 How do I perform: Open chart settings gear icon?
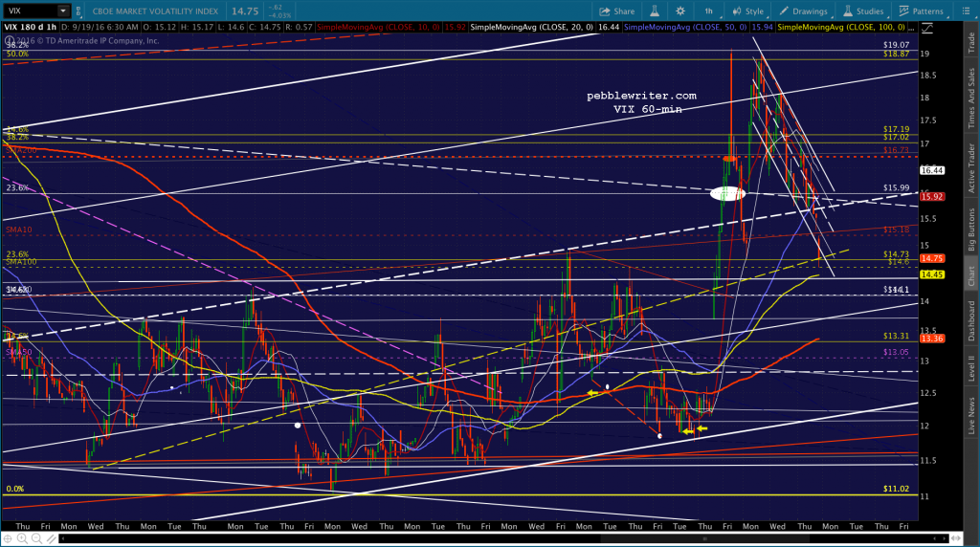(680, 11)
